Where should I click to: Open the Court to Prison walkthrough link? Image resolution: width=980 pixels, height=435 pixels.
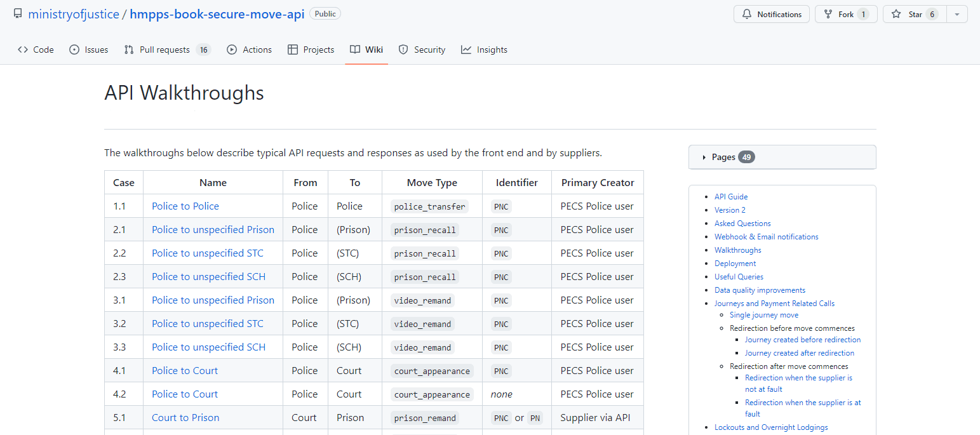(185, 417)
